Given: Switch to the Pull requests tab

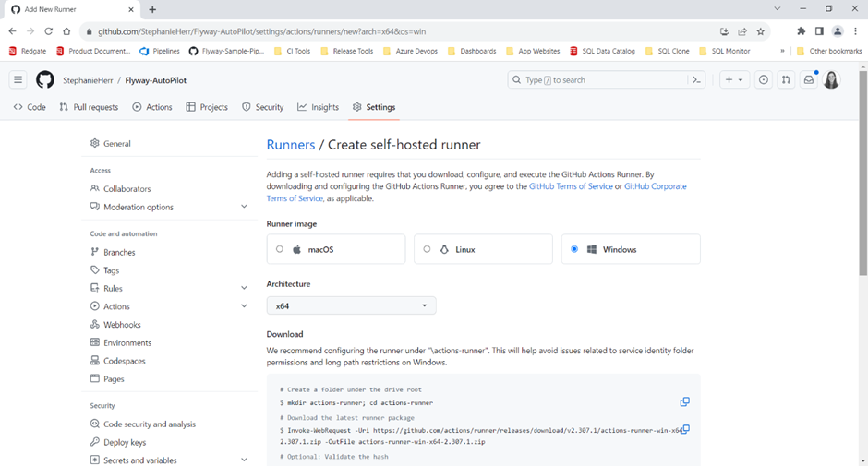Looking at the screenshot, I should [89, 107].
